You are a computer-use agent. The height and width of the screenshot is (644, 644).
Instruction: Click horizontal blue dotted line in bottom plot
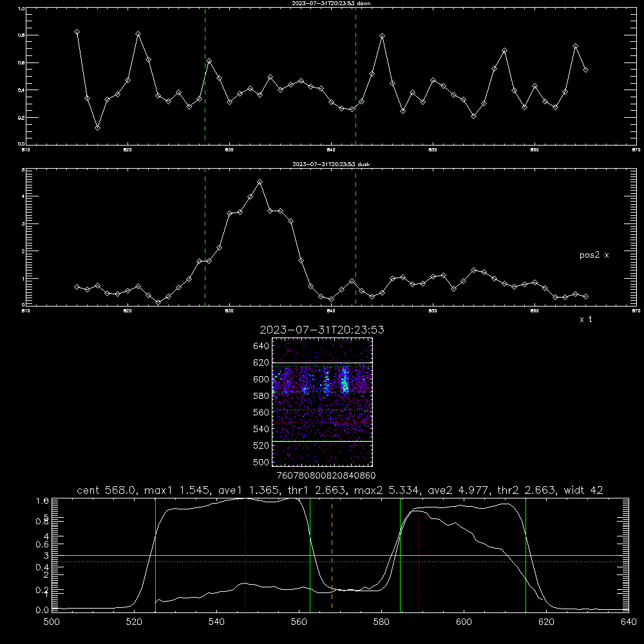pyautogui.click(x=340, y=562)
